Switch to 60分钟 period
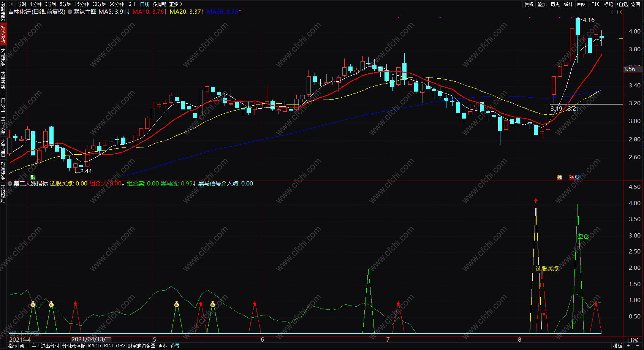Screen dimensions: 644x350 [x=117, y=4]
